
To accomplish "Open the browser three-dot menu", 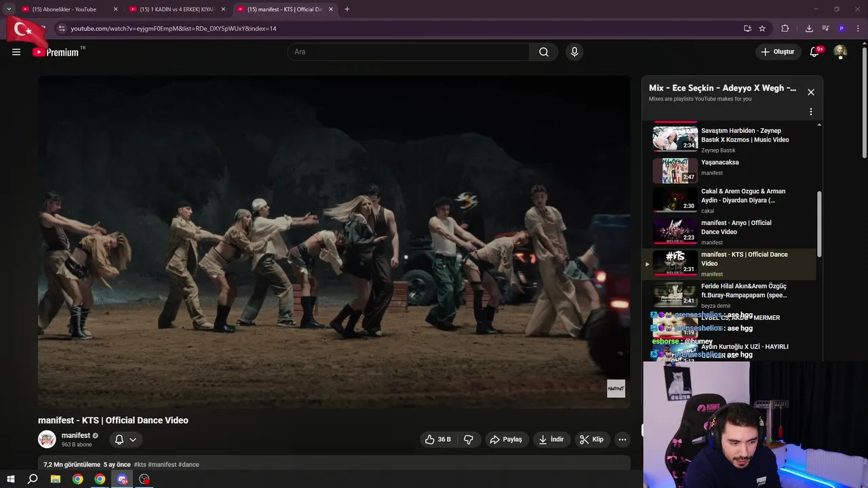I will pyautogui.click(x=858, y=28).
